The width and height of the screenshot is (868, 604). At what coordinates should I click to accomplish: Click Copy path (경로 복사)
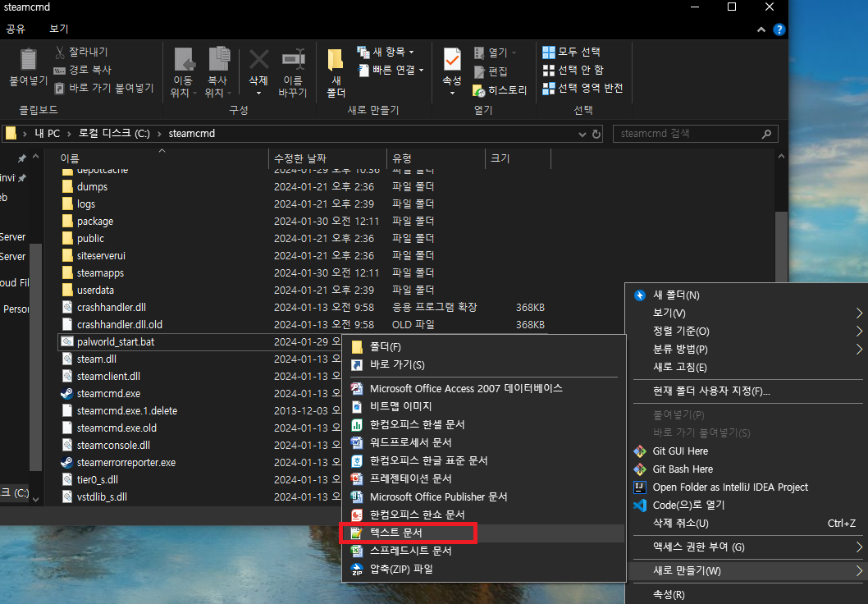pyautogui.click(x=83, y=70)
